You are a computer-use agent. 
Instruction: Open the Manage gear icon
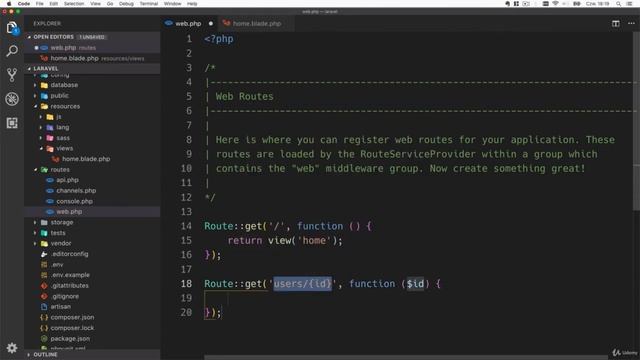pos(12,348)
